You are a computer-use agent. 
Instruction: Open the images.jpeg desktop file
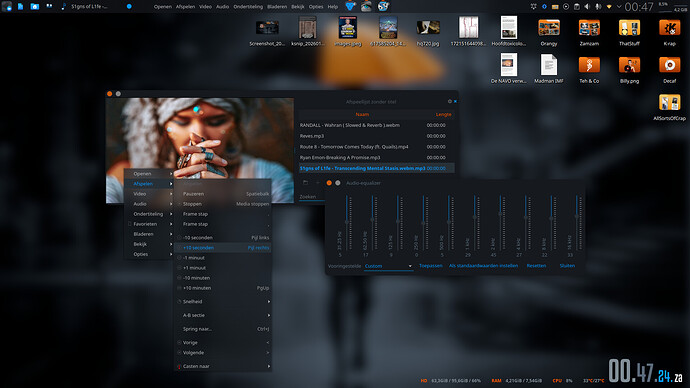[348, 28]
